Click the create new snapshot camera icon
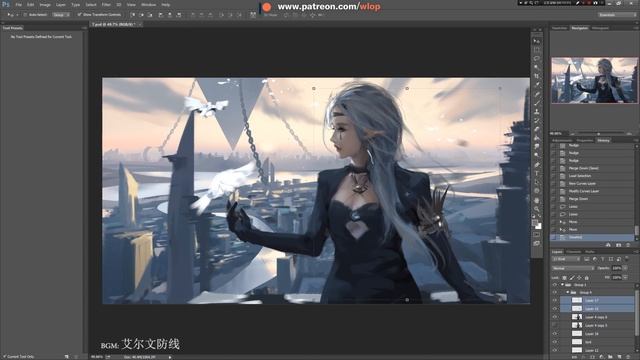This screenshot has width=640, height=360. coord(618,245)
